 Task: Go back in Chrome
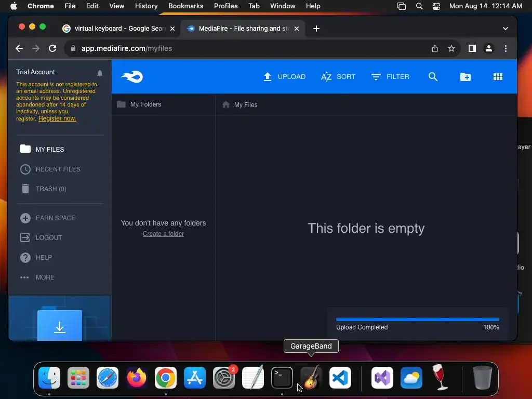click(19, 48)
